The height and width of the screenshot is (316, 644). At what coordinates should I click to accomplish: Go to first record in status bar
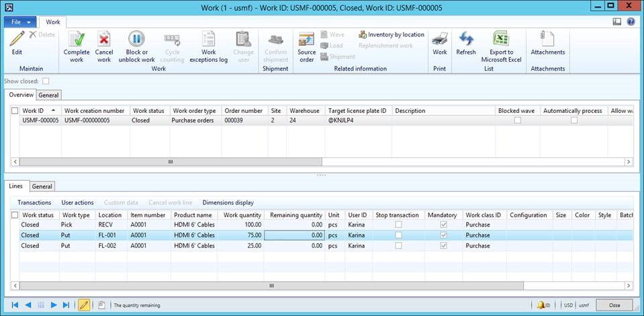15,305
